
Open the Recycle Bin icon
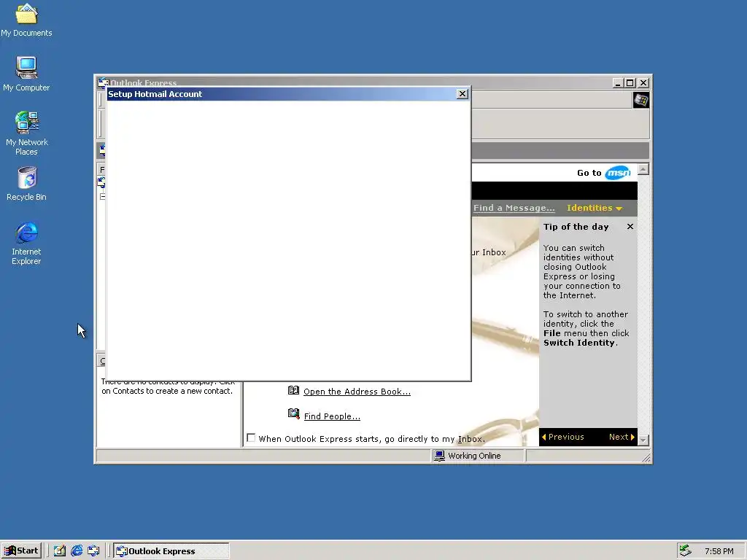point(27,183)
